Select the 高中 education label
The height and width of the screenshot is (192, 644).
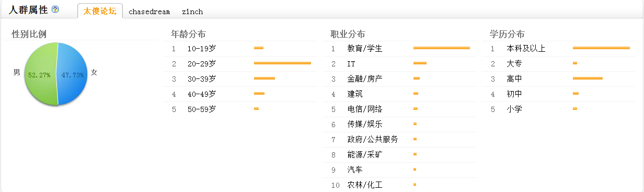click(x=514, y=79)
